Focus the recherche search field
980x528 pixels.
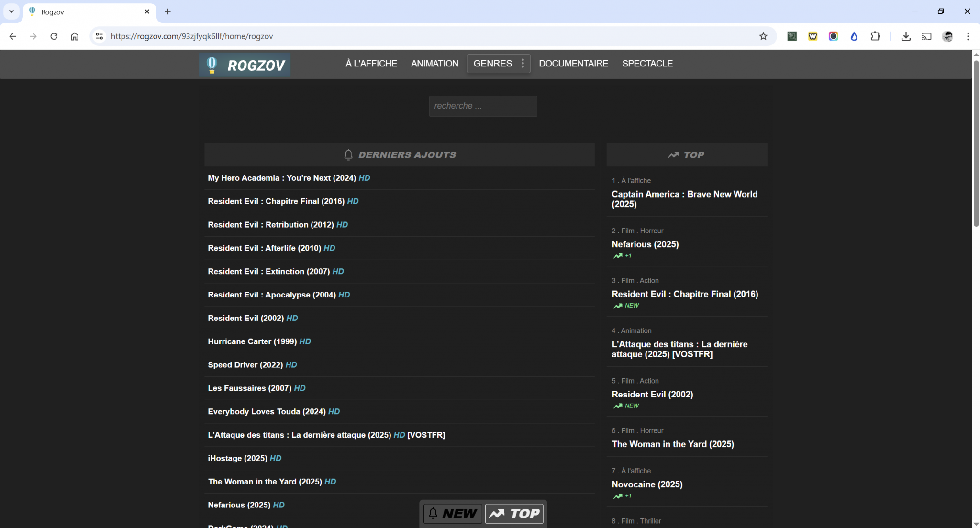(x=483, y=106)
